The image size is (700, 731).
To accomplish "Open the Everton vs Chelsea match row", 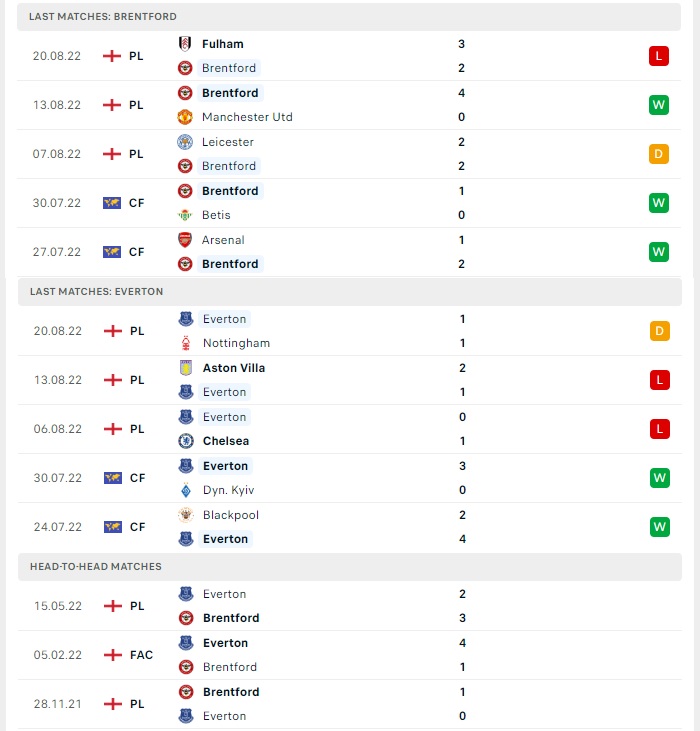I will (350, 429).
